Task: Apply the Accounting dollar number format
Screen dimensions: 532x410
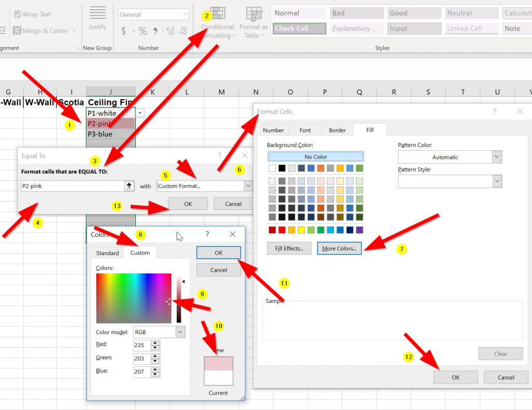Action: [x=124, y=31]
